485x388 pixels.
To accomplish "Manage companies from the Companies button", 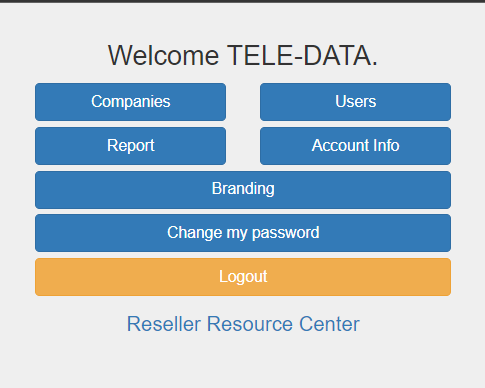I will point(130,102).
